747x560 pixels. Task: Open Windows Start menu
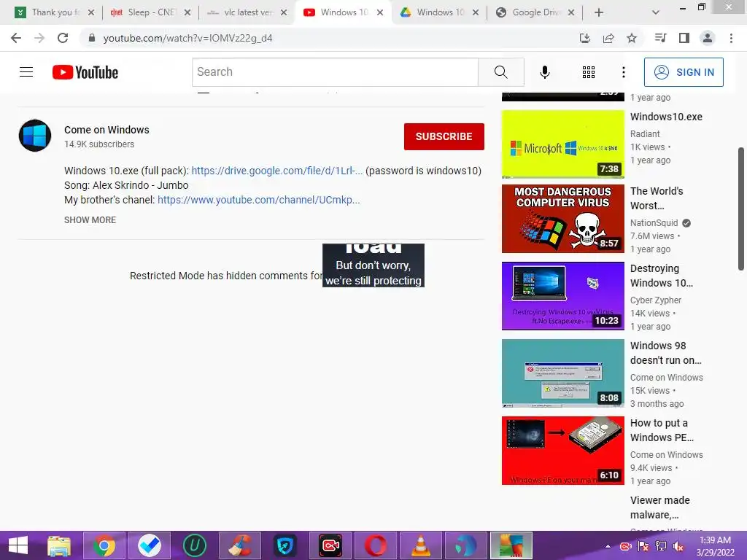[18, 545]
